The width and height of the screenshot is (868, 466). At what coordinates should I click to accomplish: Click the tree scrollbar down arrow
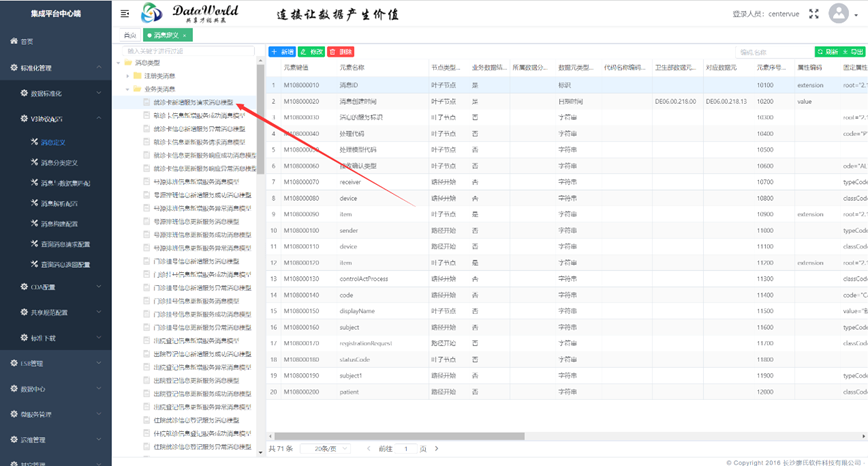tap(260, 452)
